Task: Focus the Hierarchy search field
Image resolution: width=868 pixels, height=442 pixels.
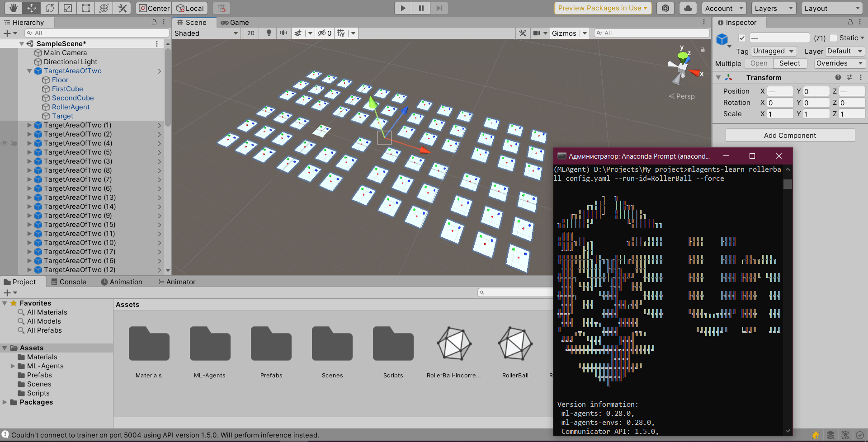Action: [97, 33]
